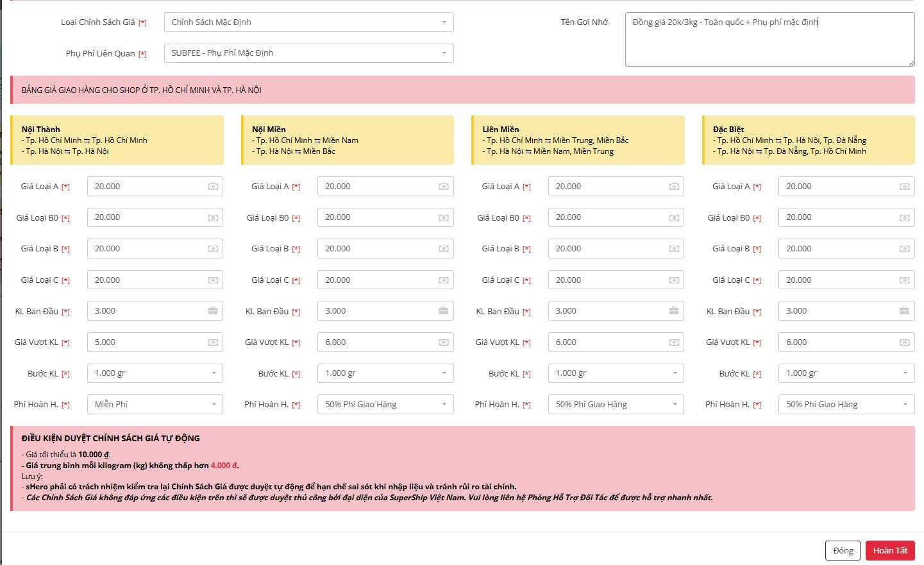The width and height of the screenshot is (924, 565).
Task: Click Nội Miền KL Ban Đầu input field
Action: [385, 311]
